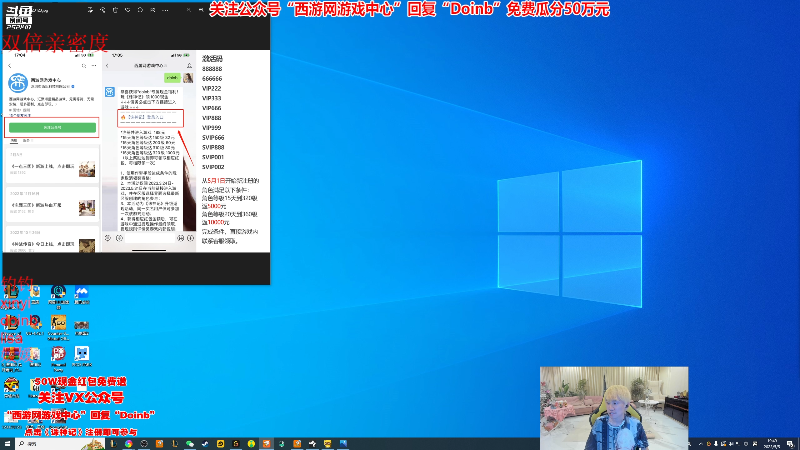Open the notification center icon
This screenshot has width=800, height=450.
[x=790, y=443]
